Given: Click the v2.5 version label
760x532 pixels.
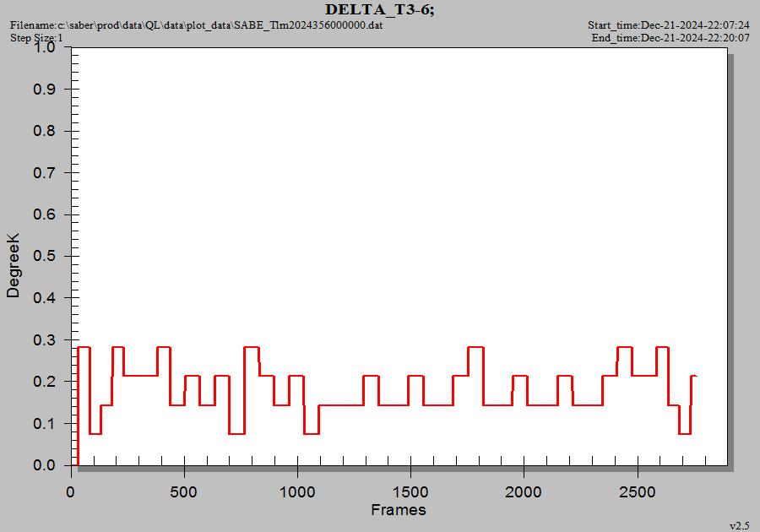Looking at the screenshot, I should [x=739, y=526].
